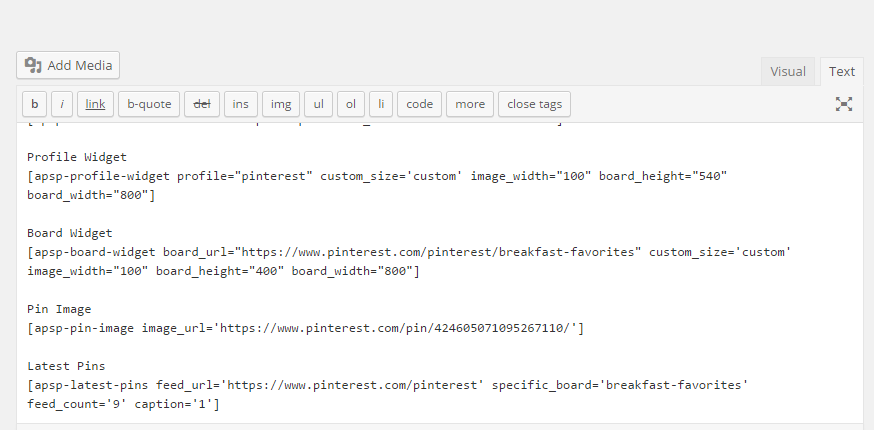Click the specific_board='breakfast-favorites' text
Screen dimensions: 874x430
point(620,385)
